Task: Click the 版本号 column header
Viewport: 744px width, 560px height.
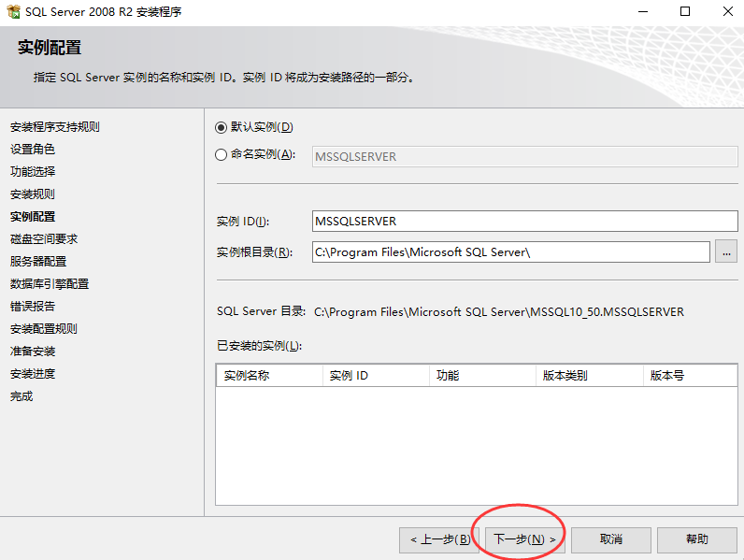Action: (691, 376)
